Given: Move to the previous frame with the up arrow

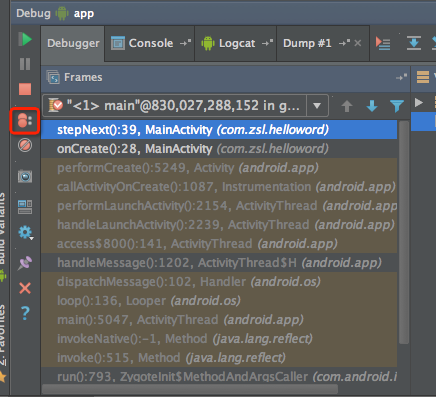Looking at the screenshot, I should coord(347,106).
